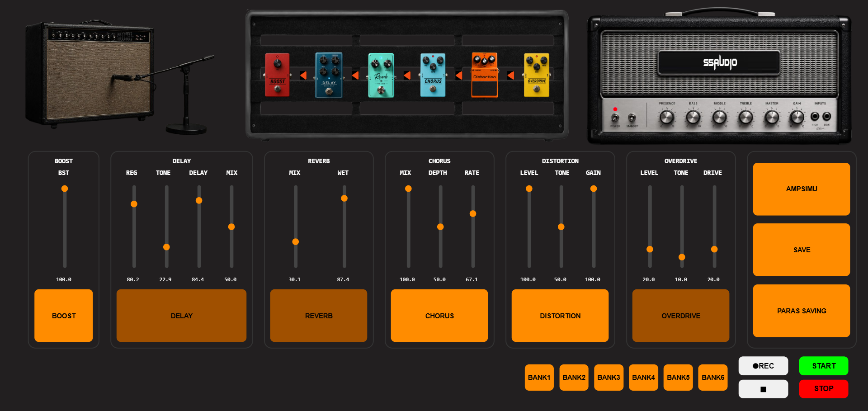Click the arrow between Chorus and Distortion pedals
The image size is (868, 411).
pyautogui.click(x=459, y=75)
